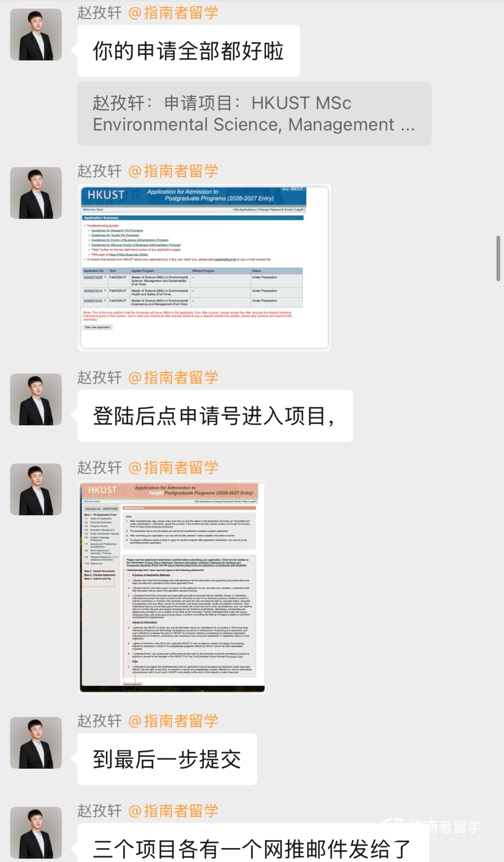Open quoted message about HKUST MSc Environmental Science
The height and width of the screenshot is (862, 504).
tap(254, 113)
